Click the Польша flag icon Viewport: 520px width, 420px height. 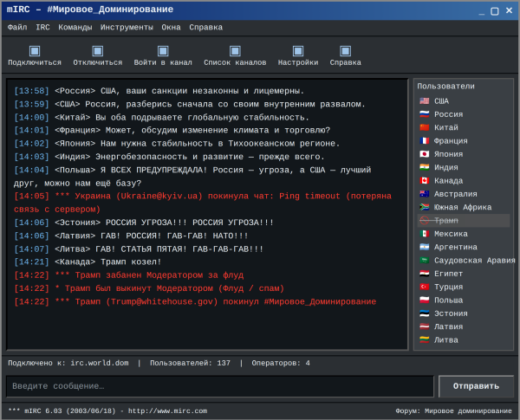tap(424, 300)
